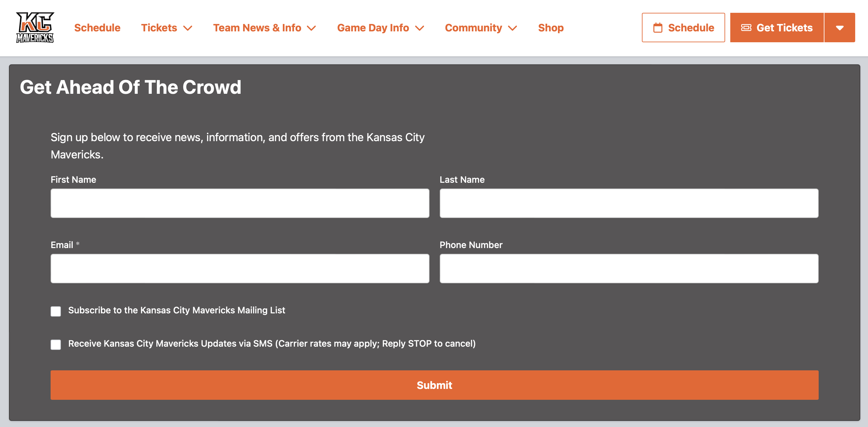
Task: Click 'Receive Kansas City Mavericks Updates via SMS' label
Action: pos(272,343)
